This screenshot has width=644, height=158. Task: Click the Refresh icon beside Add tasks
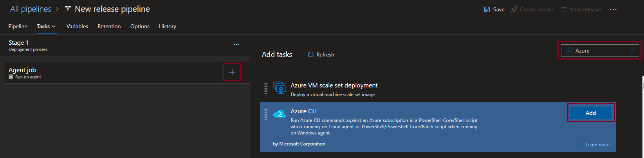pyautogui.click(x=310, y=54)
